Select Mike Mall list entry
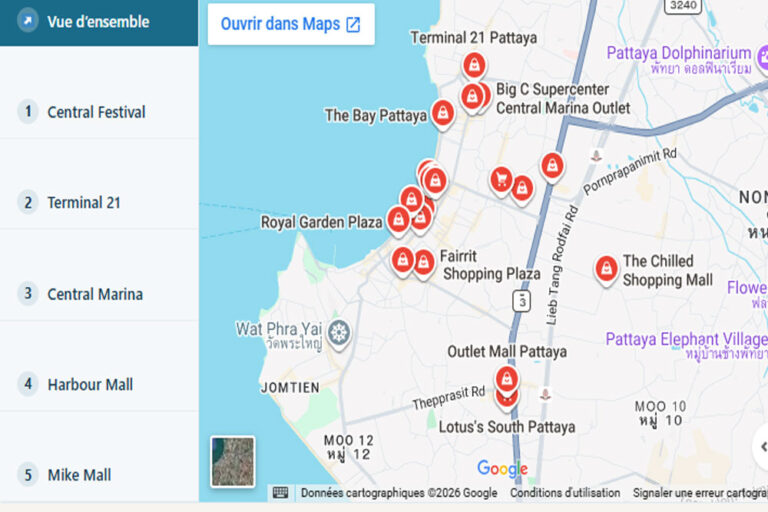768x512 pixels. 99,475
